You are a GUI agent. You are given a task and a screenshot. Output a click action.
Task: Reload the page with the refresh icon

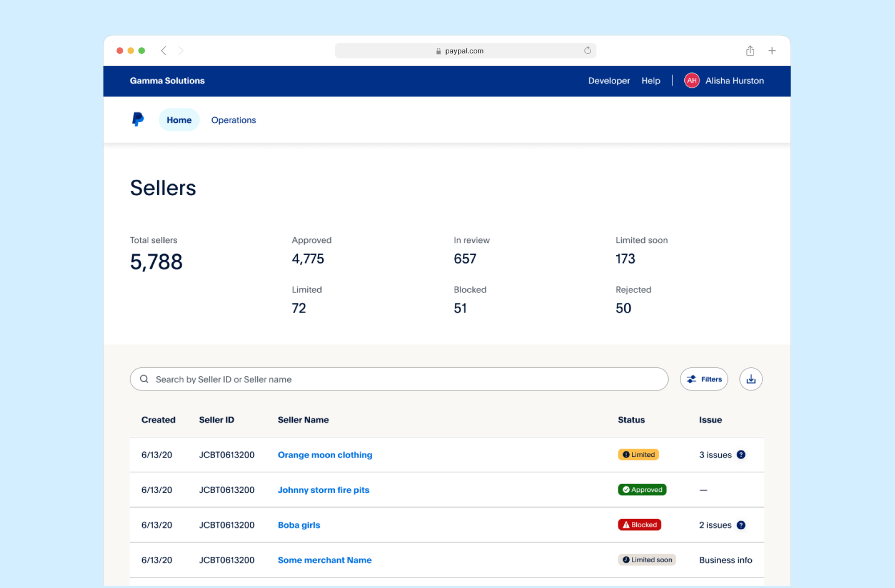(x=588, y=51)
